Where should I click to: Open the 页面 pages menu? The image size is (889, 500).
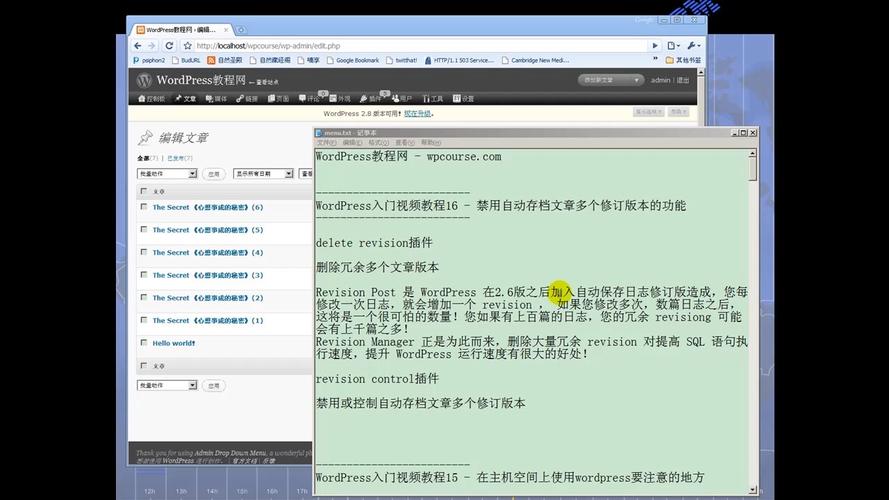tap(278, 99)
